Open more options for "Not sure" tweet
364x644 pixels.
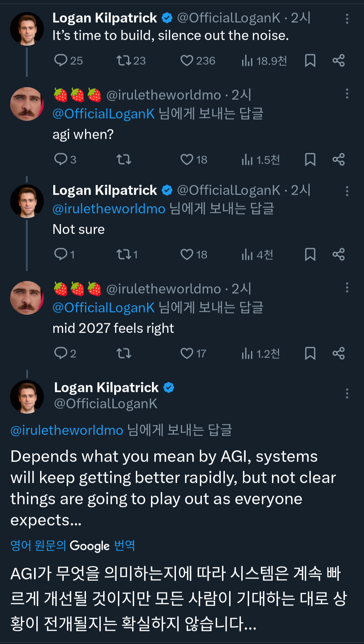(x=347, y=191)
